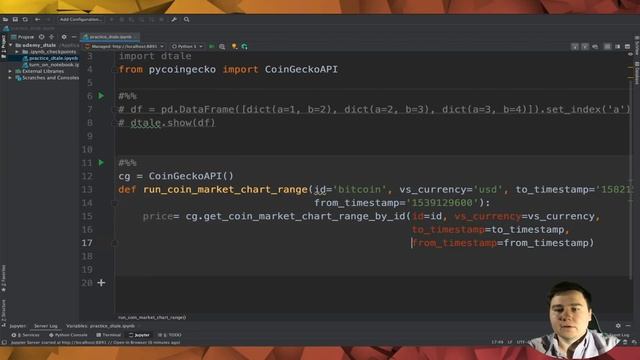The image size is (640, 360).
Task: Select the editor-only layout icon
Action: click(607, 47)
